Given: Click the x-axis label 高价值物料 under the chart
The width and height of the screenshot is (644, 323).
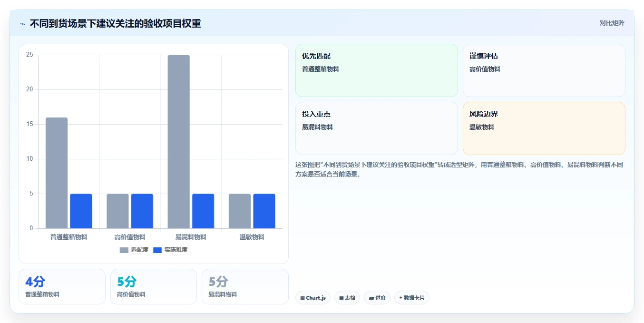Looking at the screenshot, I should coord(130,237).
